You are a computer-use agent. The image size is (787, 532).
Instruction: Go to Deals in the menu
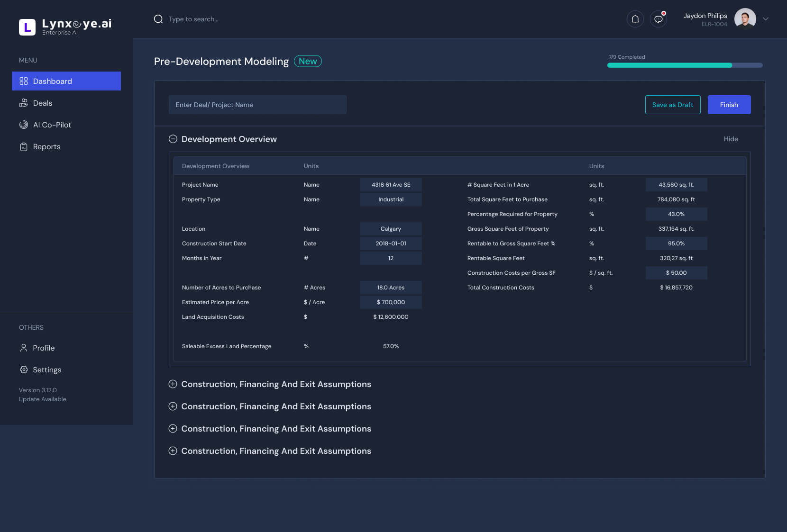pyautogui.click(x=43, y=103)
